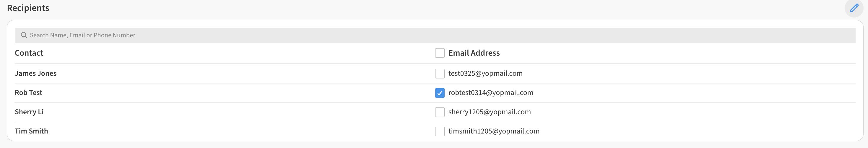Tick the sherry1205@yopmail.com checkbox
The width and height of the screenshot is (868, 148).
pyautogui.click(x=439, y=112)
